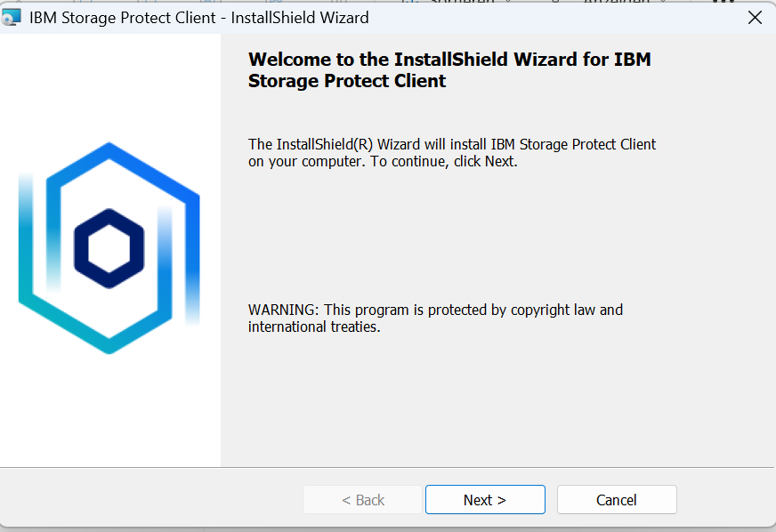Image resolution: width=776 pixels, height=532 pixels.
Task: Click the dark blue inner hexagon logo
Action: [x=109, y=248]
